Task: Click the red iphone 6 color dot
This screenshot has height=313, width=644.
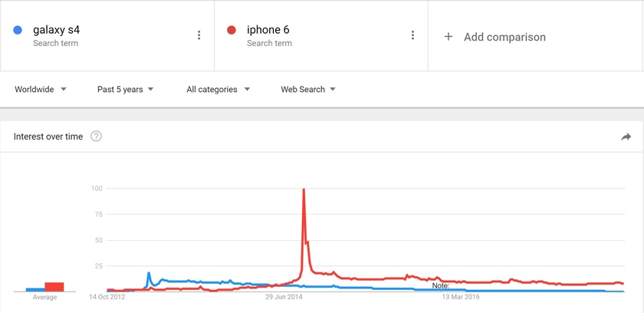Action: point(232,31)
